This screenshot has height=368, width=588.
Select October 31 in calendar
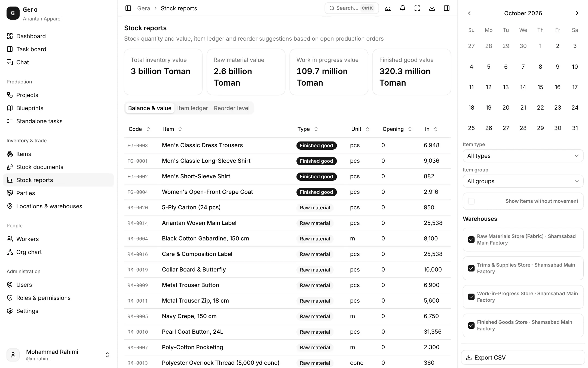pos(575,128)
